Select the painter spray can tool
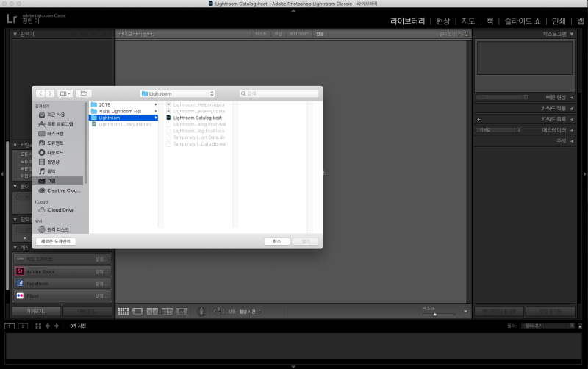The height and width of the screenshot is (369, 588). 201,311
